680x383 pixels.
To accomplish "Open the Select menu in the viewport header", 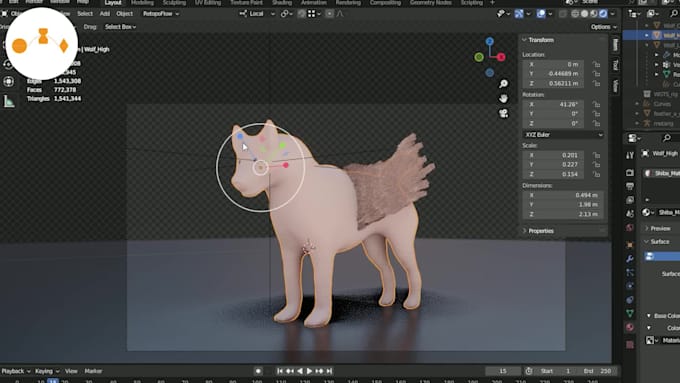I will [x=85, y=14].
